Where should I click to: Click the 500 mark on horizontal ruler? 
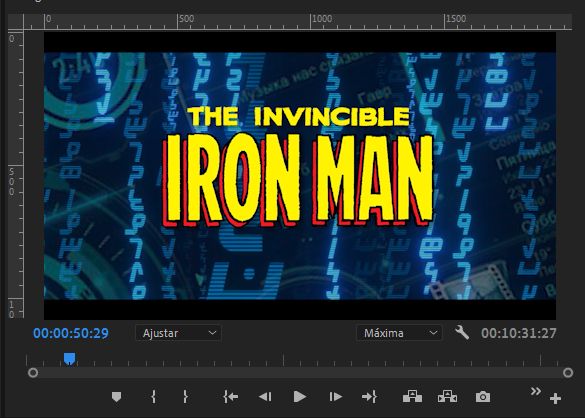186,19
